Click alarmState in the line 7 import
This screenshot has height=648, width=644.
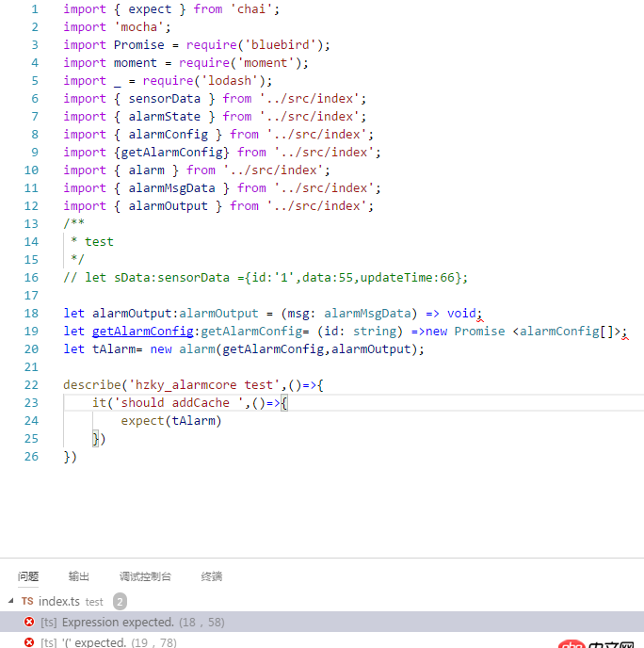pos(165,117)
